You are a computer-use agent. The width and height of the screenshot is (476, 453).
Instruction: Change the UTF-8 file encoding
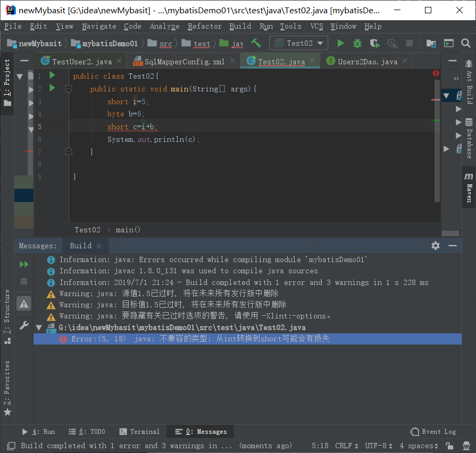[379, 446]
